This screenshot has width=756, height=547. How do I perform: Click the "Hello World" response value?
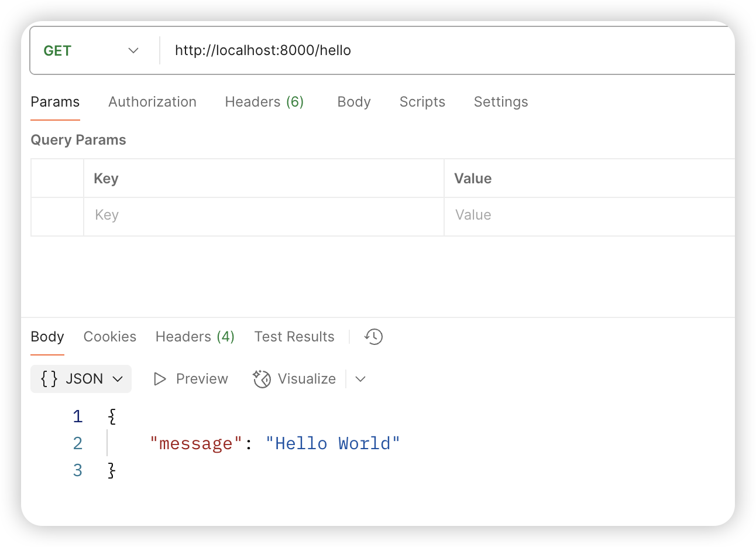click(x=332, y=443)
